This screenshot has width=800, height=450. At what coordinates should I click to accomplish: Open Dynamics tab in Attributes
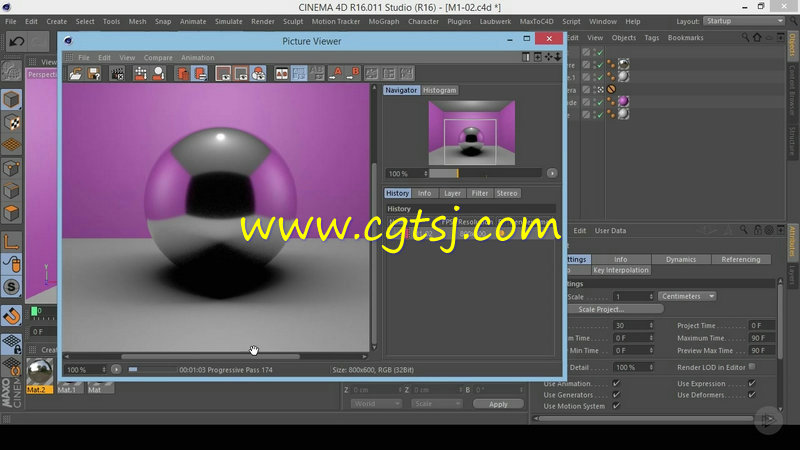pyautogui.click(x=681, y=259)
